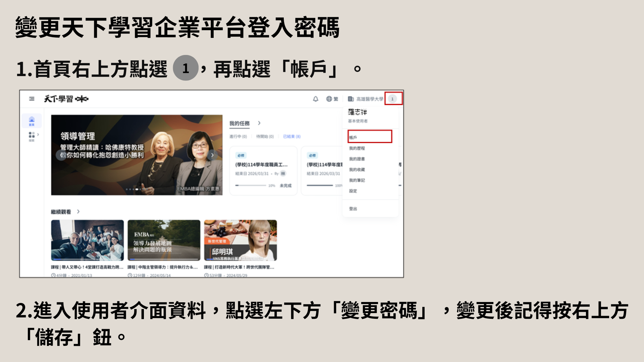Change language via the globe 繁 icon
Image resolution: width=644 pixels, height=362 pixels.
point(332,99)
